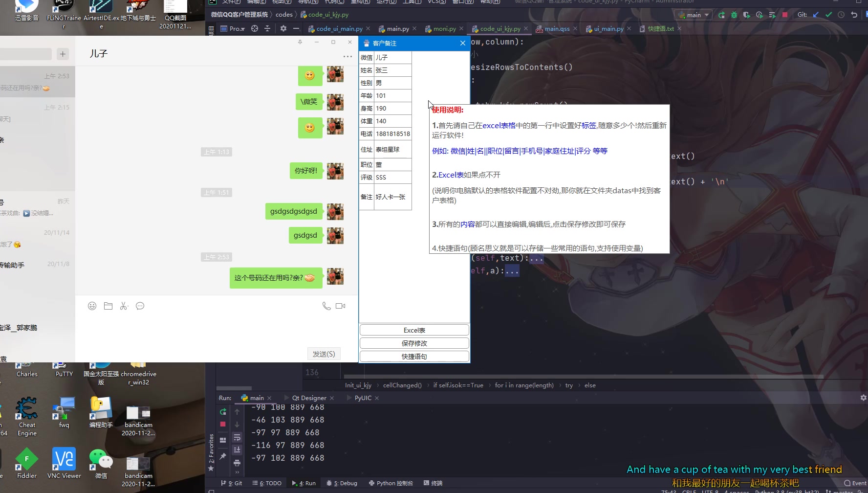Image resolution: width=868 pixels, height=493 pixels.
Task: Switch to the Qt Designer run tab
Action: pyautogui.click(x=309, y=398)
